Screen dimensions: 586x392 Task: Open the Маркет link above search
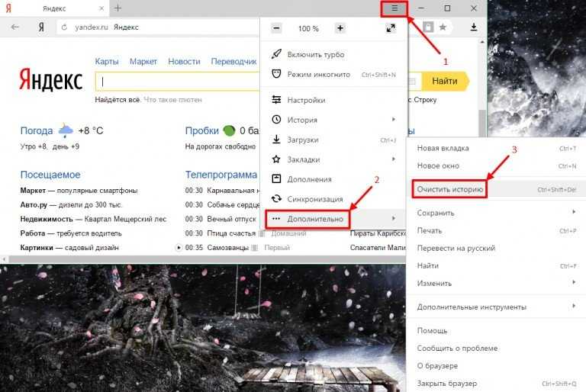pos(143,61)
